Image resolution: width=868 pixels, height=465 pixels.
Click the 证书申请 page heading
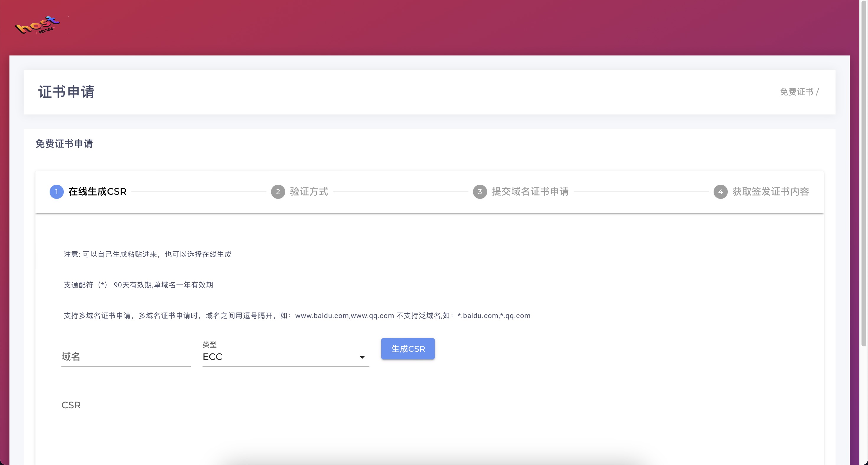point(66,92)
